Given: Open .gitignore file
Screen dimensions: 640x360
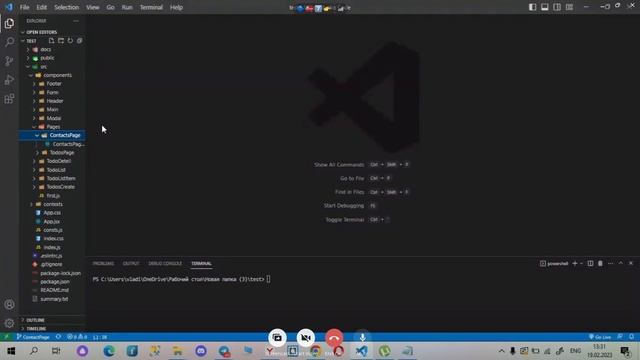Looking at the screenshot, I should [x=52, y=264].
